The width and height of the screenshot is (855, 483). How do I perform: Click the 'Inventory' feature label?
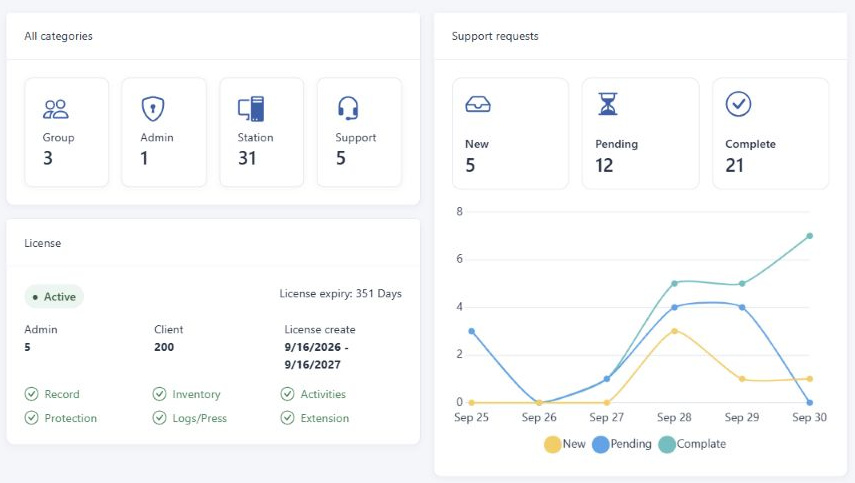(x=196, y=394)
